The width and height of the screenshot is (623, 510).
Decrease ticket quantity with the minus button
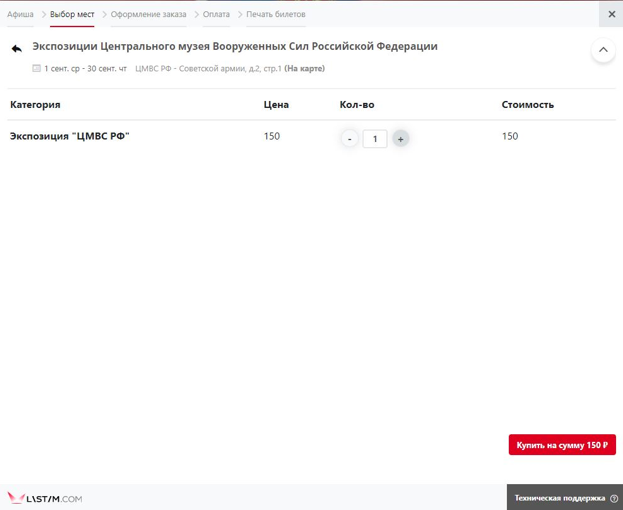click(x=349, y=139)
